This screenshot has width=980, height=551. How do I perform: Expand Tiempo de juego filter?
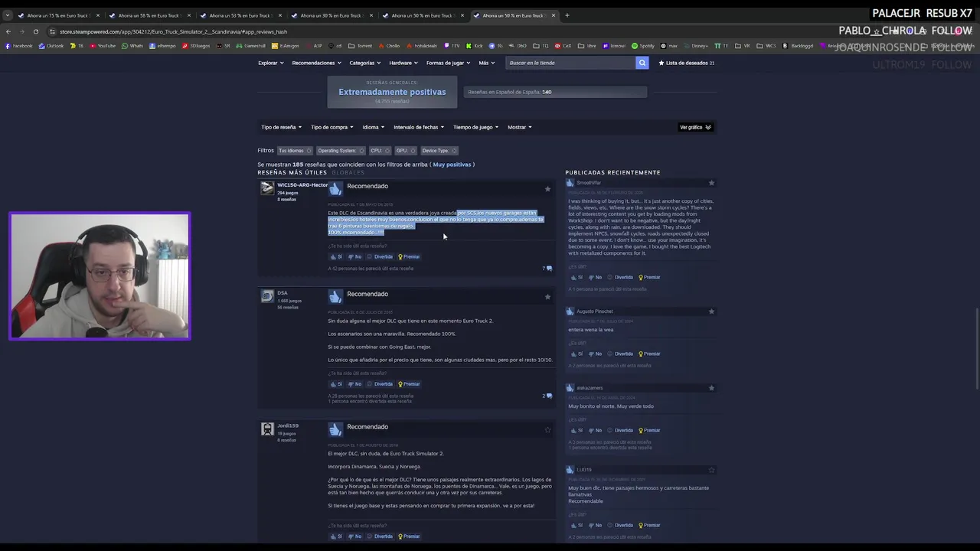[475, 127]
